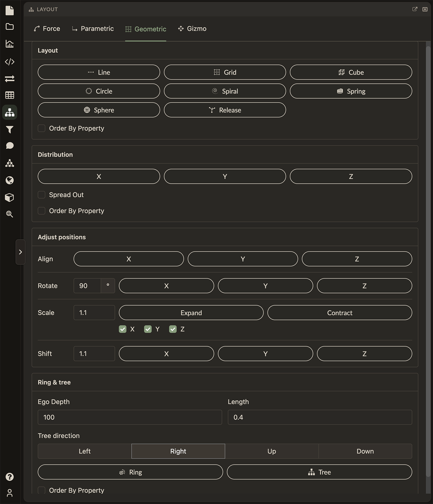Apply the Sphere layout
Viewport: 433px width, 504px height.
(x=99, y=110)
